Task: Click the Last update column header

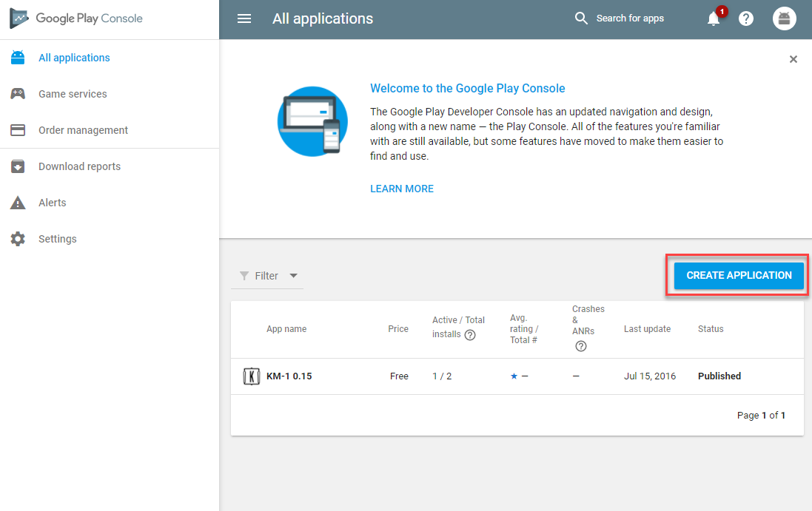Action: click(647, 329)
